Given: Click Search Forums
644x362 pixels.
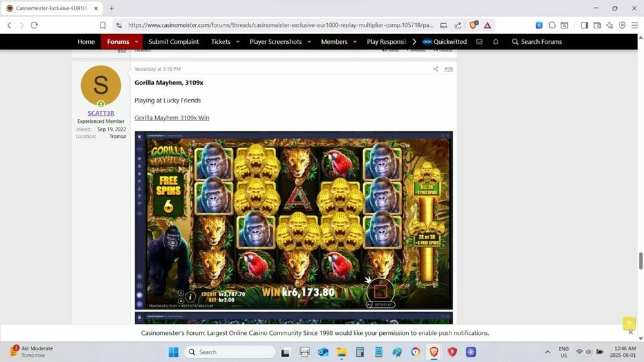Looking at the screenshot, I should 537,41.
